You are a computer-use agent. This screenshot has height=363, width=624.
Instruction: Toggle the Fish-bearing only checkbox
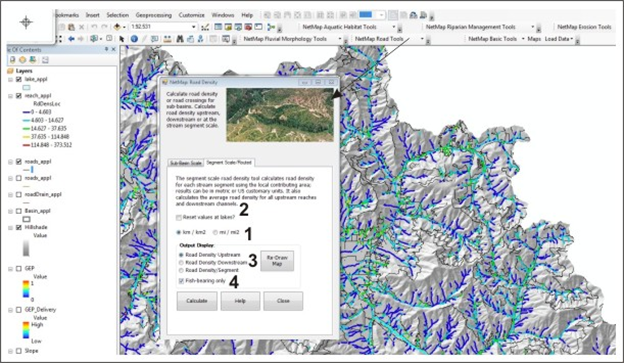tap(181, 281)
